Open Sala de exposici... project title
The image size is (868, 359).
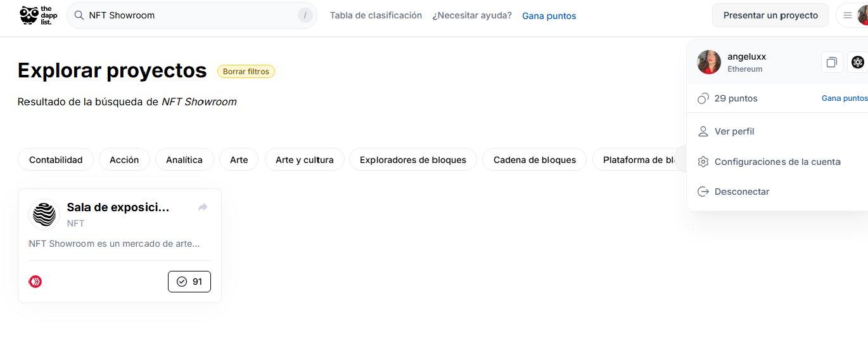(118, 207)
